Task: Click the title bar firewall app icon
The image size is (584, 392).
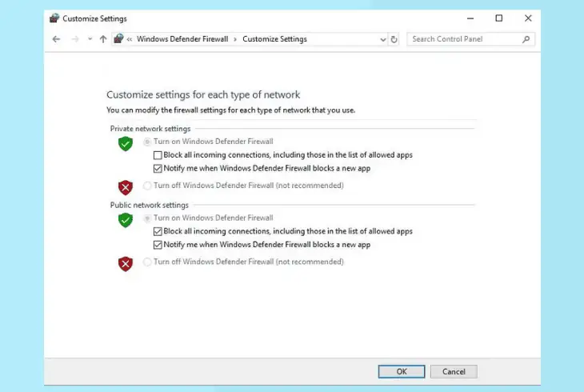Action: pos(54,18)
